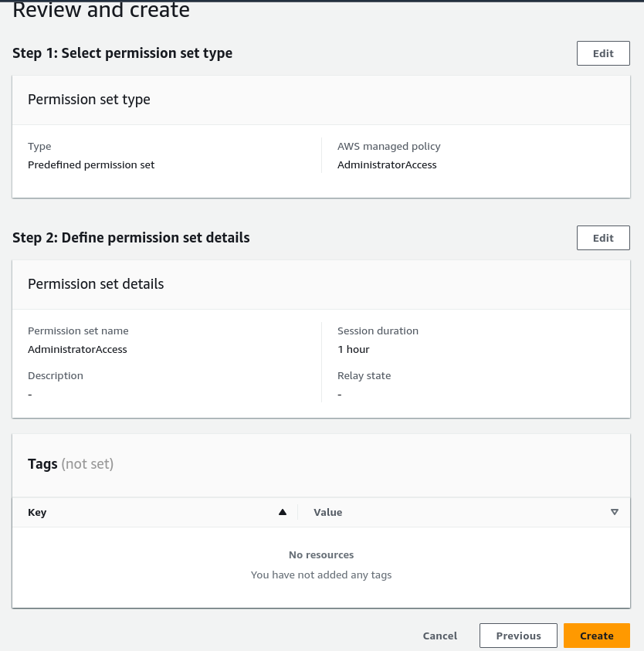Image resolution: width=644 pixels, height=651 pixels.
Task: Edit Step 1 permission set type
Action: point(603,53)
